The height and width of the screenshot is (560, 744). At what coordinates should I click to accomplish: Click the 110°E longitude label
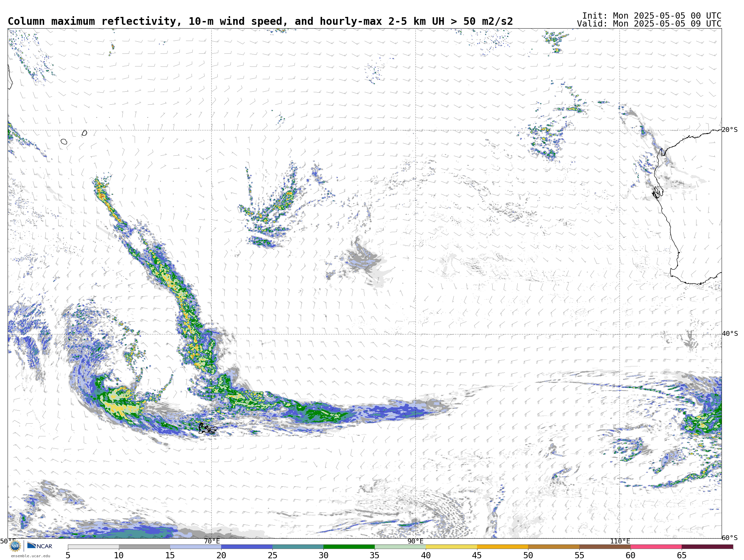[x=620, y=541]
